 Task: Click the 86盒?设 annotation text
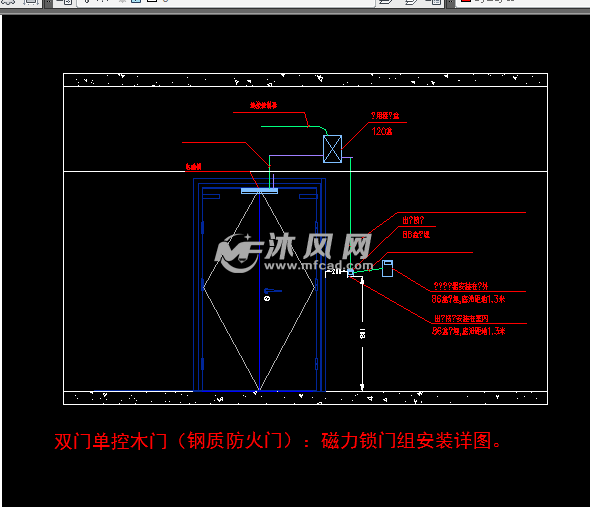coord(416,234)
